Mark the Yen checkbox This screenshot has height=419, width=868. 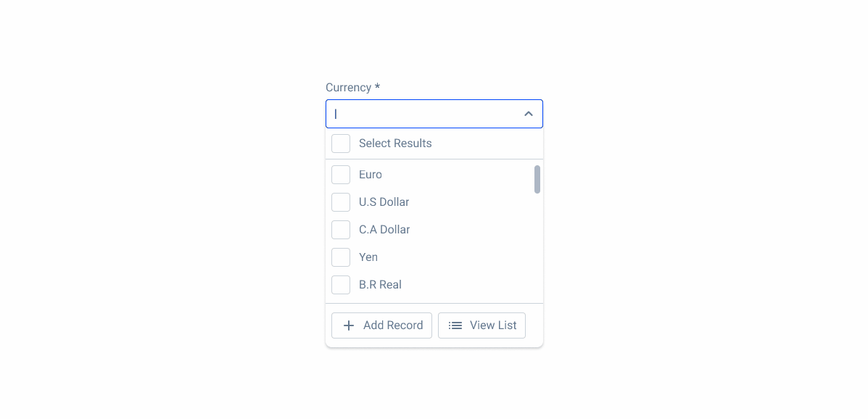coord(341,257)
